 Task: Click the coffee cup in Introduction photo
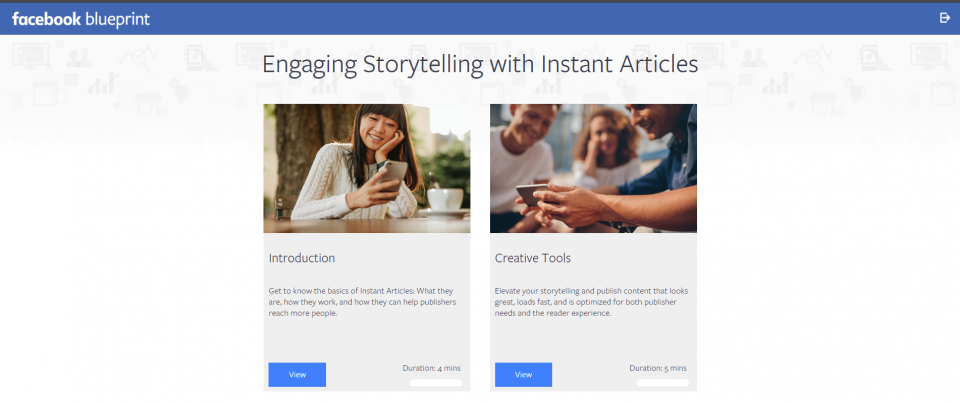[444, 199]
